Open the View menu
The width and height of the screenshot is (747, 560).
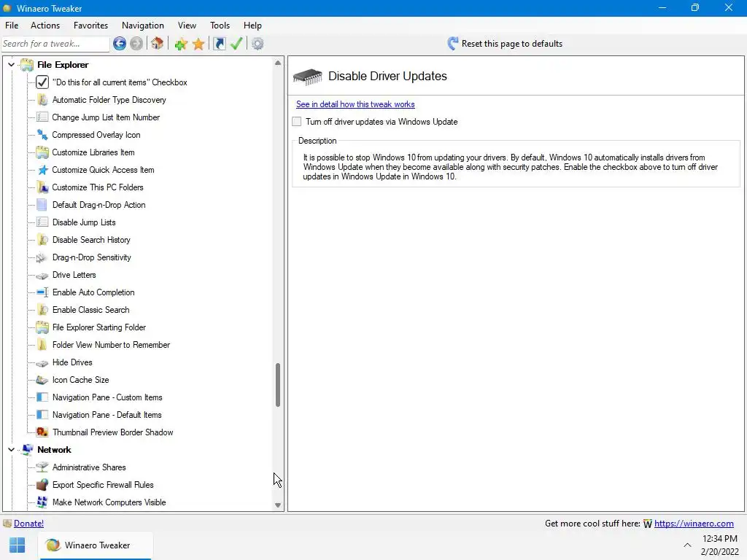[x=187, y=26]
